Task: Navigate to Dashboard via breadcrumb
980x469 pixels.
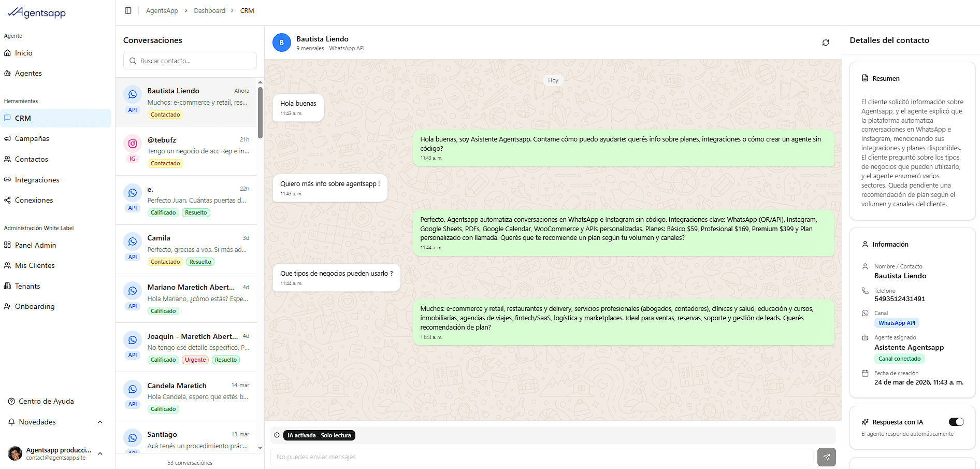Action: [209, 10]
